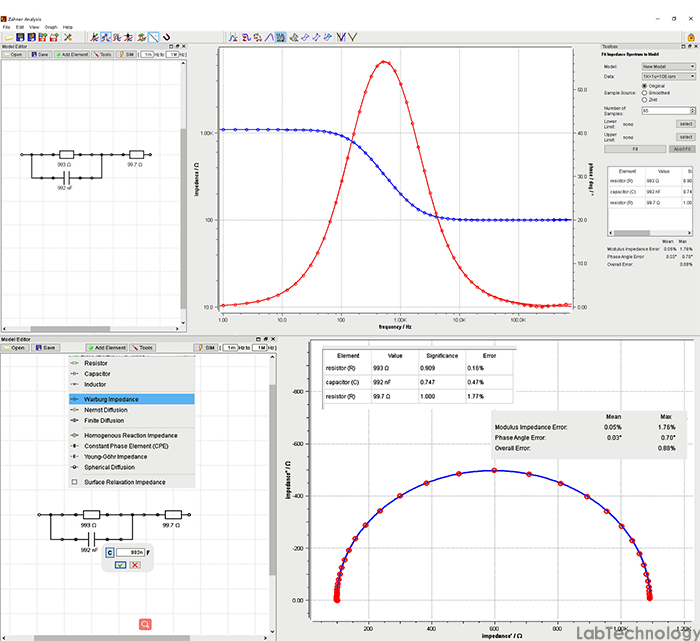The width and height of the screenshot is (700, 641).
Task: Click Tools button in lower Model Editor
Action: 142,348
